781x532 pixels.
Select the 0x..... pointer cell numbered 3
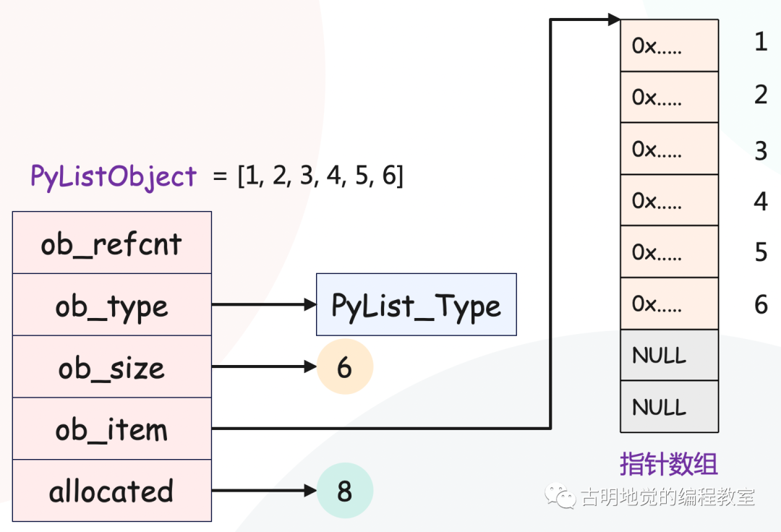click(670, 149)
